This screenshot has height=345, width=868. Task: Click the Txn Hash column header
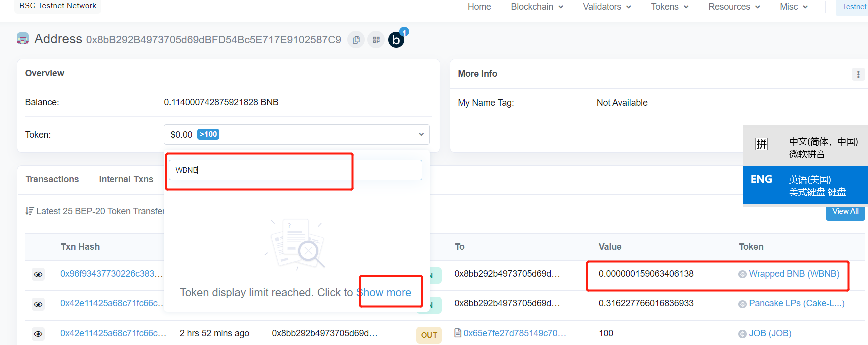[80, 247]
